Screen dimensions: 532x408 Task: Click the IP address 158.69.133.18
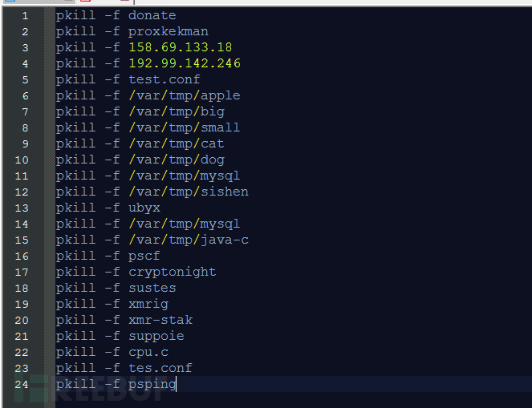pos(180,47)
